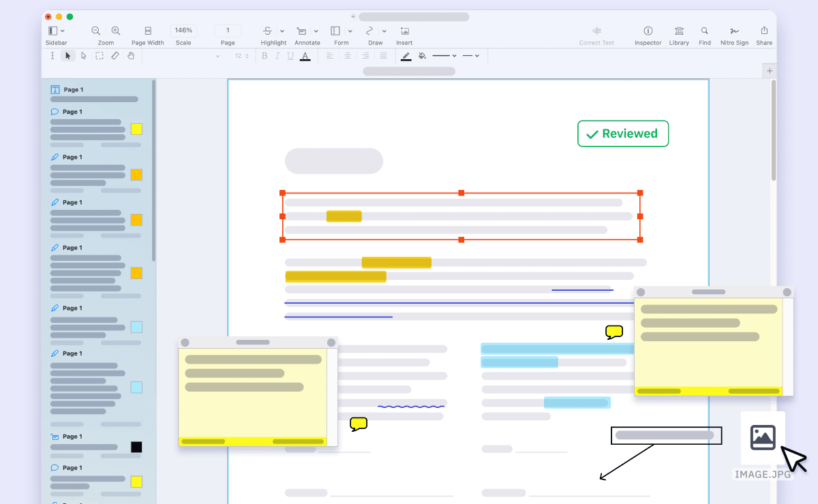Expand the Annotate dropdown arrow
This screenshot has width=818, height=504.
pyautogui.click(x=316, y=31)
